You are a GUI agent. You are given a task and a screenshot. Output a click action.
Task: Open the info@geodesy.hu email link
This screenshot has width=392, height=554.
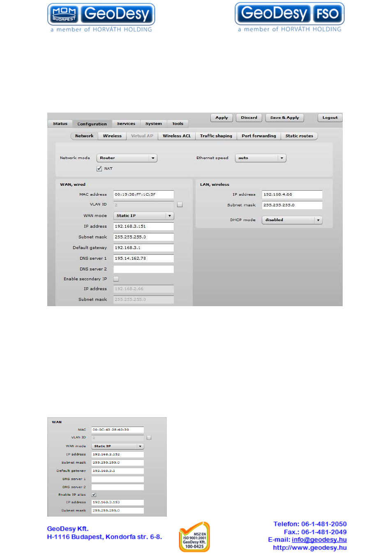click(x=319, y=540)
